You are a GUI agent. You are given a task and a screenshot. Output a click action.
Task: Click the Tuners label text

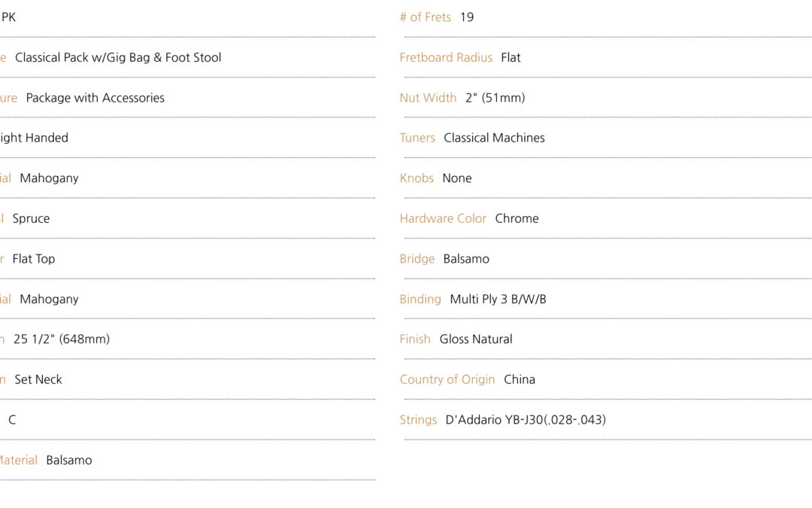point(417,138)
